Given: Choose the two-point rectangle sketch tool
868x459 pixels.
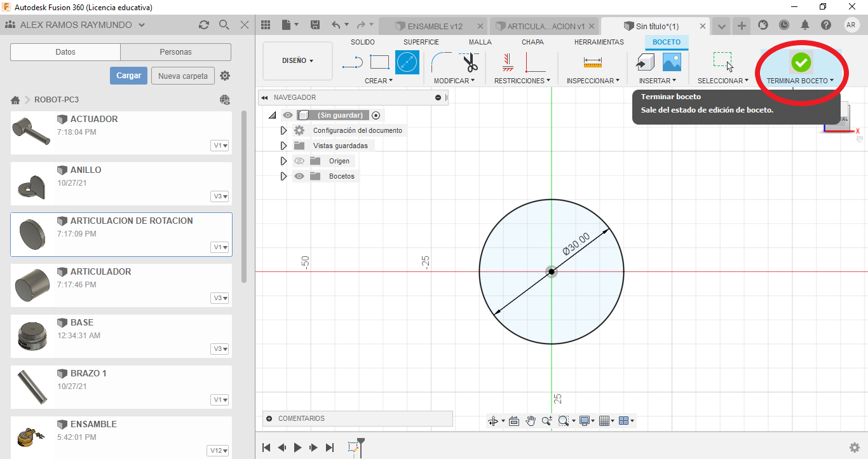Looking at the screenshot, I should [379, 62].
